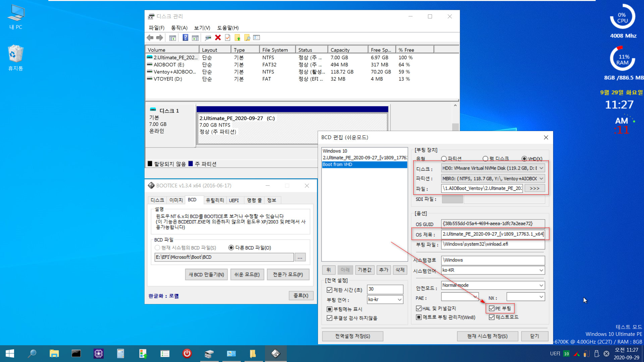Image resolution: width=644 pixels, height=362 pixels.
Task: Select 'Other BCD file' radio in BOOTICE
Action: [x=231, y=248]
